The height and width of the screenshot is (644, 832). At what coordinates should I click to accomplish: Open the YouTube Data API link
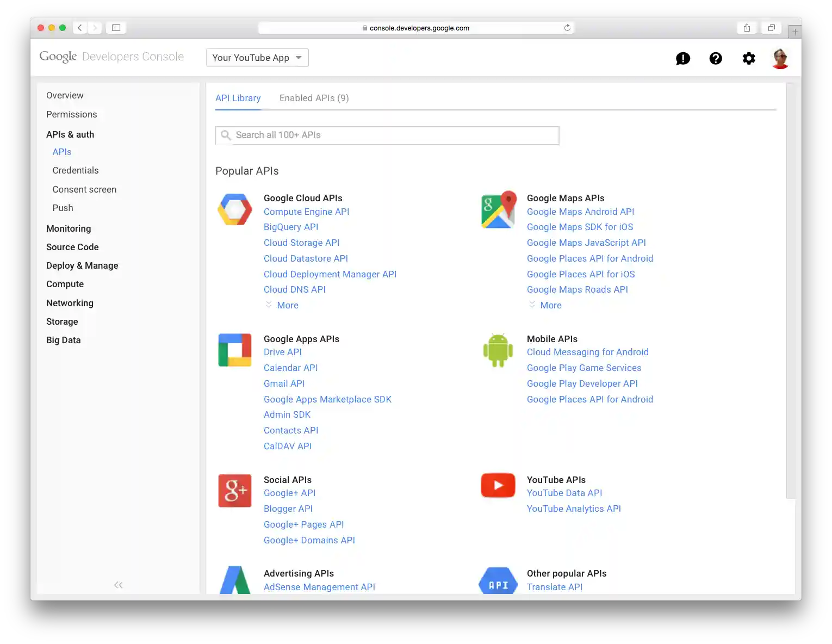point(564,493)
